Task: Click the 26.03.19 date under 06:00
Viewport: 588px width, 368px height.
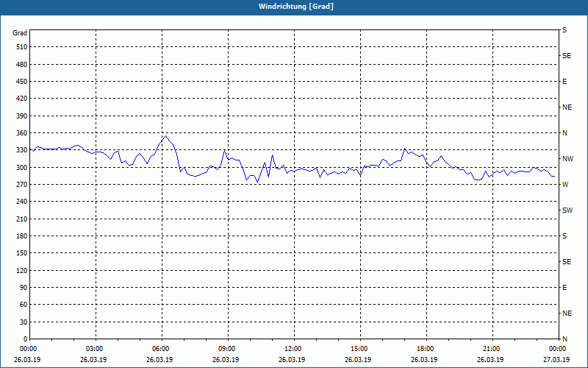Action: 159,360
